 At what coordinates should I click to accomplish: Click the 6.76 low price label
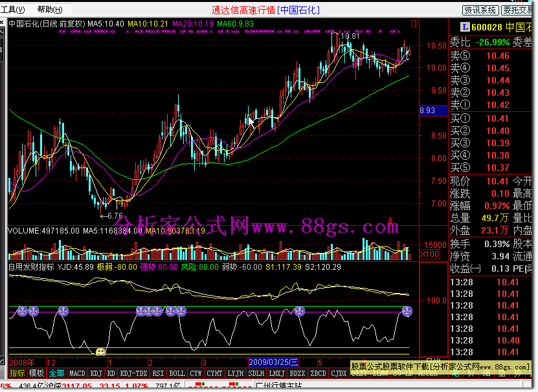(115, 216)
